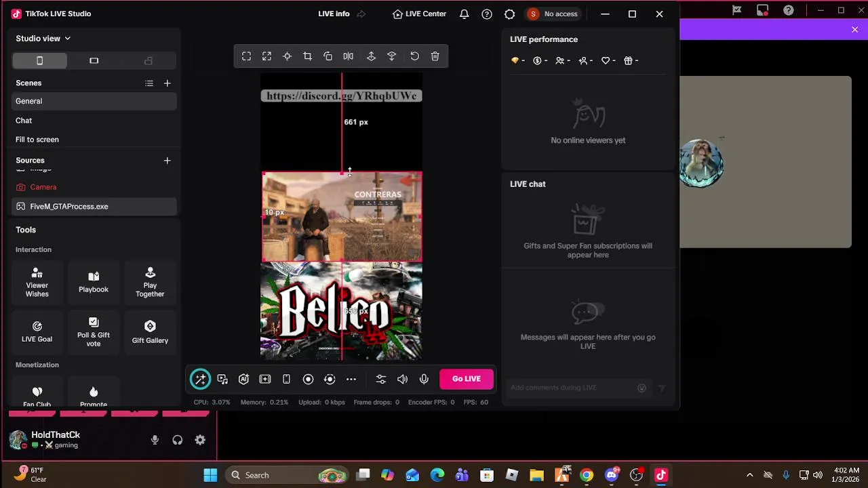Select the Camera source
Image resolution: width=868 pixels, height=488 pixels.
click(x=94, y=187)
